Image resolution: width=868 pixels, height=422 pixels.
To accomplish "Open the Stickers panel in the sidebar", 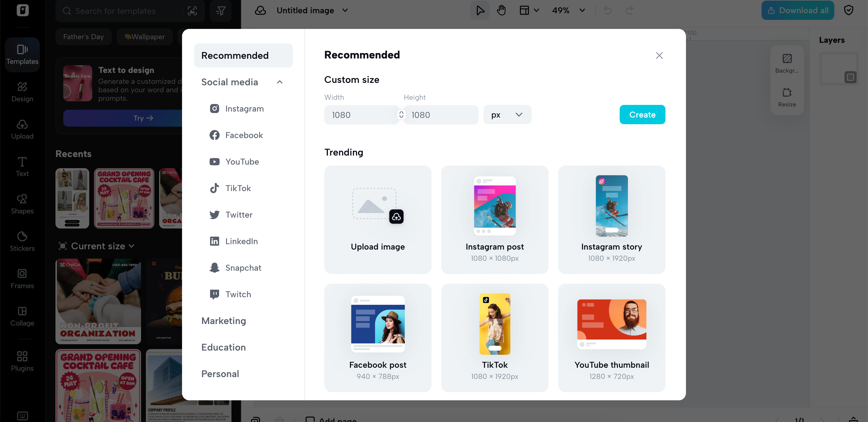I will click(22, 241).
